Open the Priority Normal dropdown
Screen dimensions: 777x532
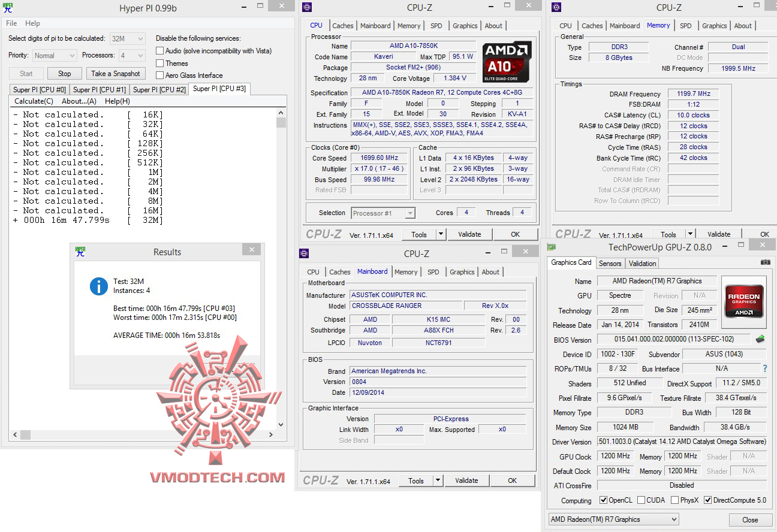click(x=55, y=56)
